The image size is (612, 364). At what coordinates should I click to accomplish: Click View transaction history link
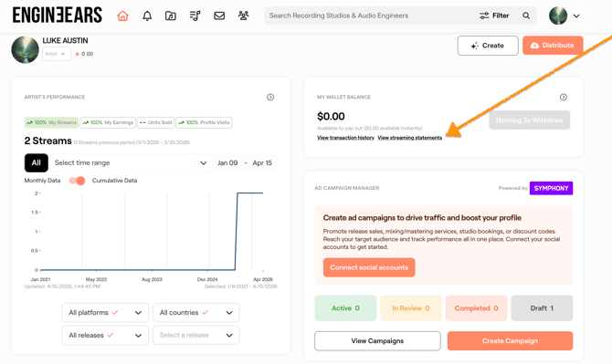[x=345, y=138]
